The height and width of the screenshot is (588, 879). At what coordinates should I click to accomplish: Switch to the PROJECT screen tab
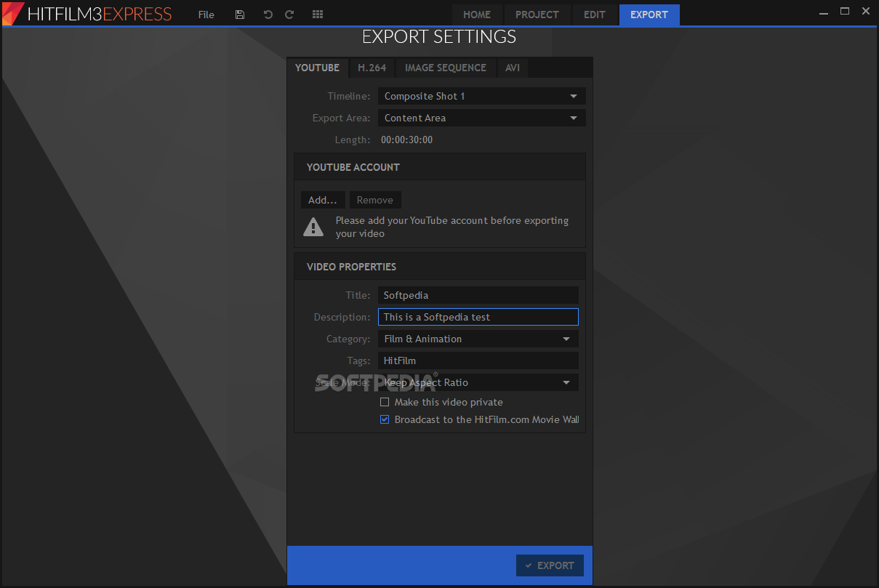[x=537, y=15]
